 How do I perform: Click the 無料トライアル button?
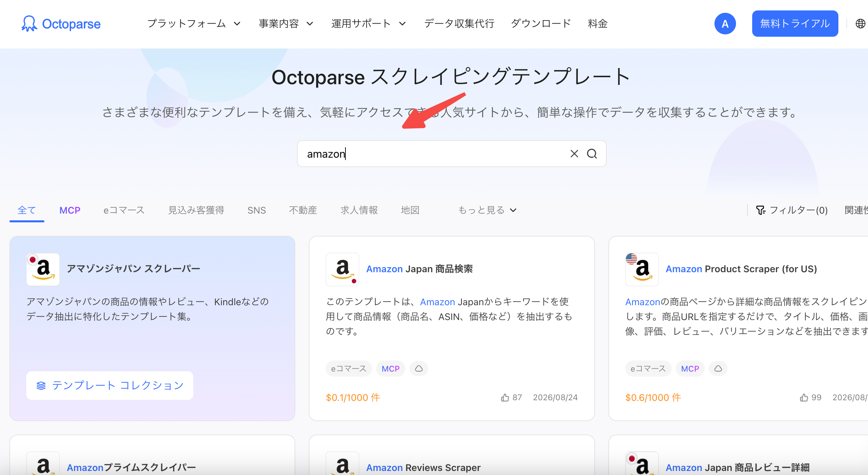click(795, 24)
